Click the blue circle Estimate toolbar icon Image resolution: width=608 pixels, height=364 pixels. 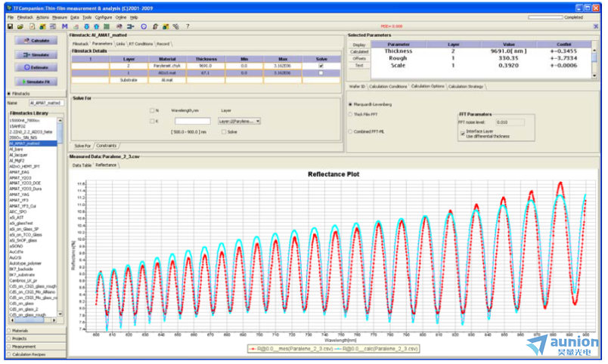coord(144,26)
